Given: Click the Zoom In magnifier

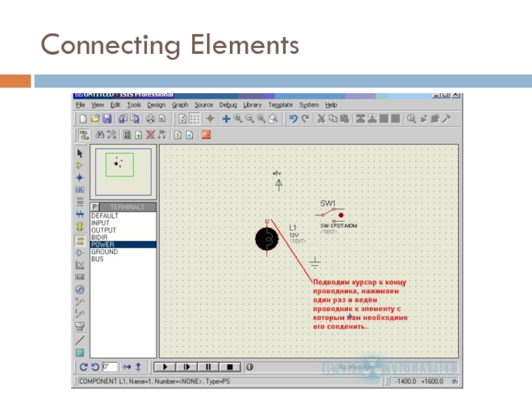Looking at the screenshot, I should point(238,119).
